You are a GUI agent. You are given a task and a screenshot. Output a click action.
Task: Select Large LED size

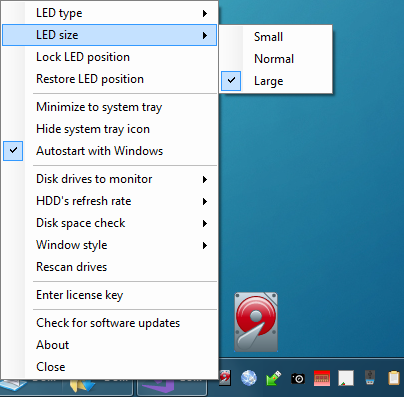276,81
